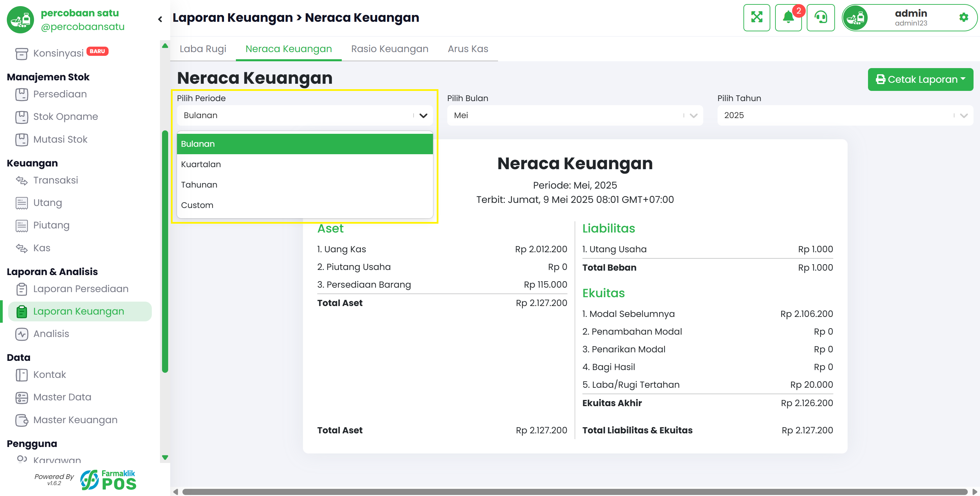
Task: Open the Cetak Laporan dropdown button
Action: pos(920,79)
